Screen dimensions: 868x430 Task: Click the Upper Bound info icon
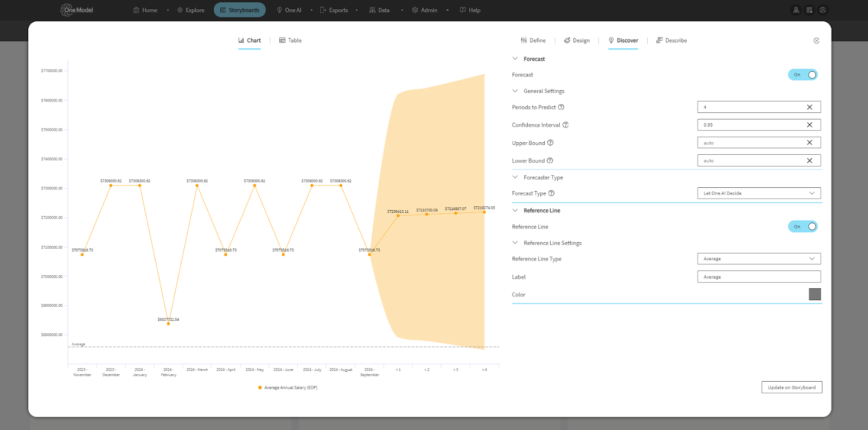[550, 143]
